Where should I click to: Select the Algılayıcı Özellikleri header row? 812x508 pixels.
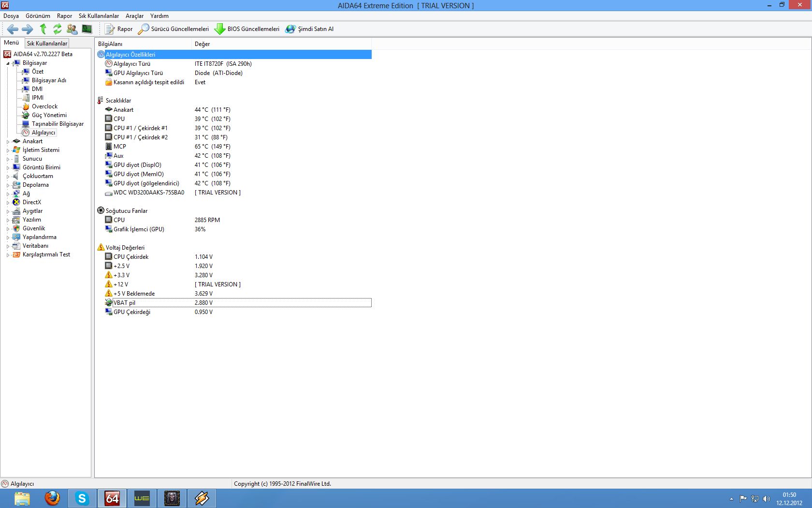point(234,55)
